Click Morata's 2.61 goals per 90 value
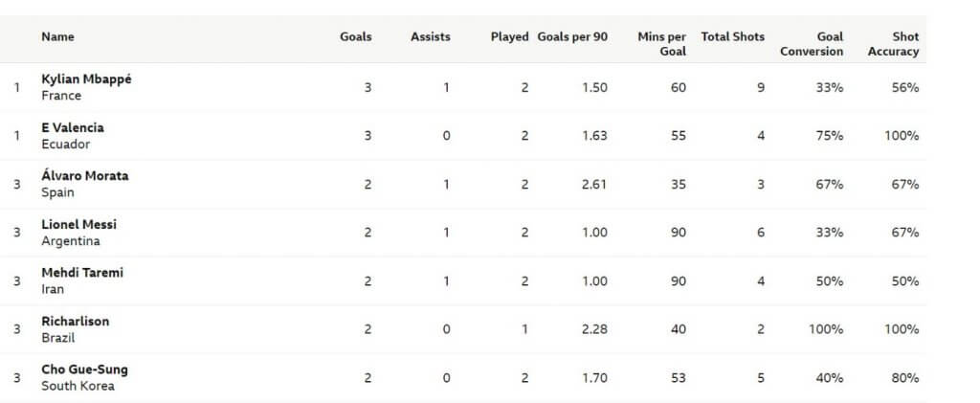The image size is (980, 403). tap(594, 185)
